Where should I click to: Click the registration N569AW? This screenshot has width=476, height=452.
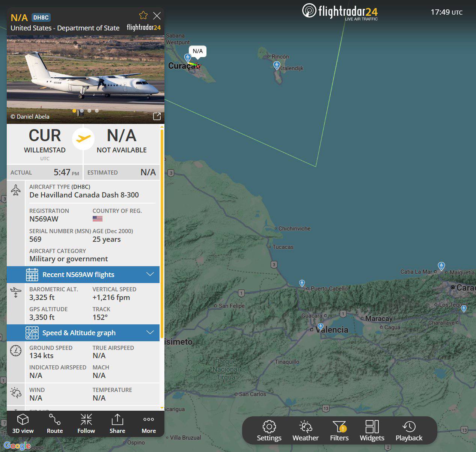point(44,219)
